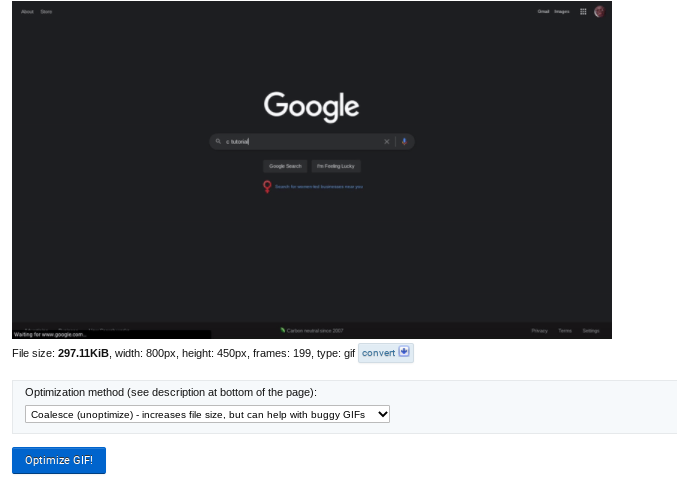Click the frames: 199 text
This screenshot has height=485, width=677.
[x=282, y=353]
